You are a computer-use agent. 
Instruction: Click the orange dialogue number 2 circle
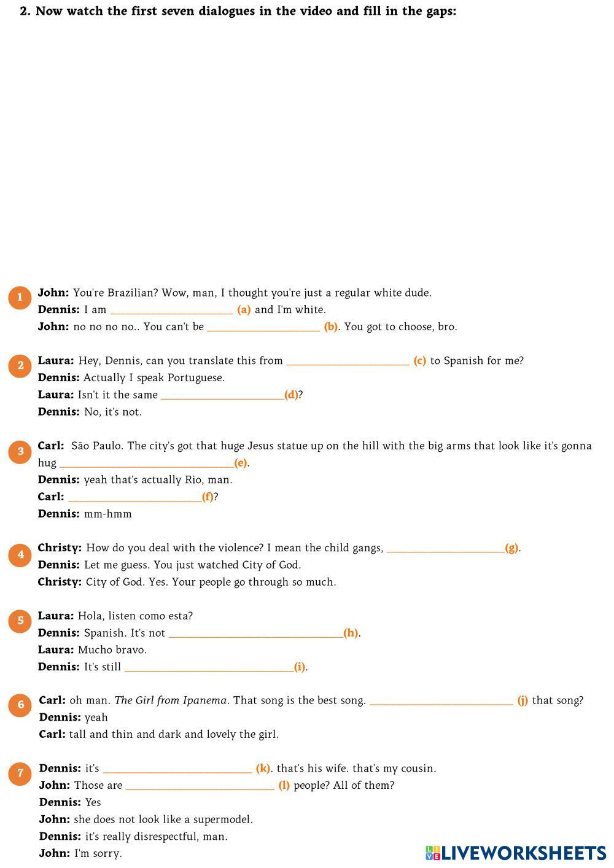click(x=20, y=366)
